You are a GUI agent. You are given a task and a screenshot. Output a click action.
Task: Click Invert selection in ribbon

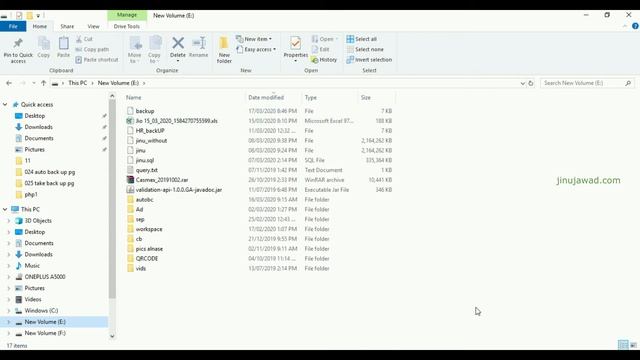coord(369,60)
